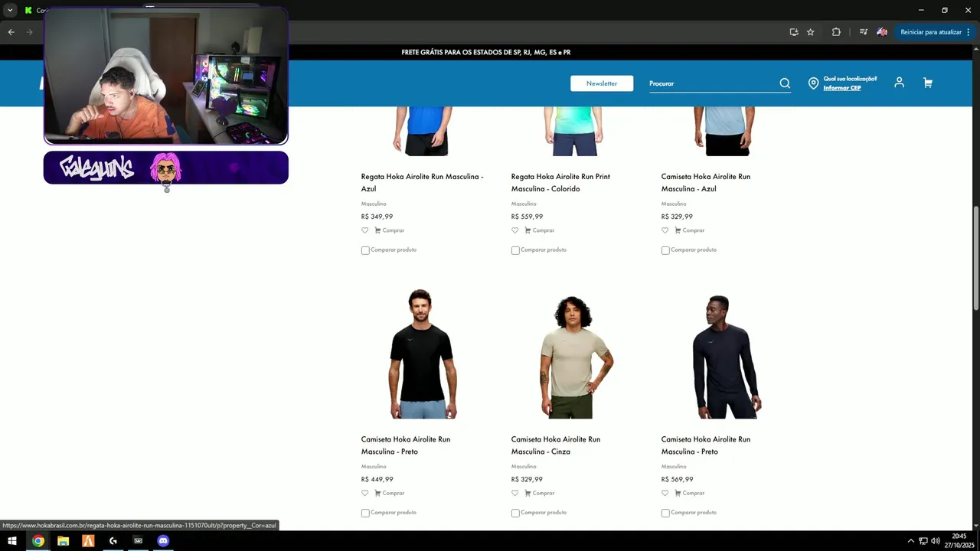This screenshot has height=551, width=980.
Task: Open Chrome extensions puzzle icon
Action: (x=836, y=32)
